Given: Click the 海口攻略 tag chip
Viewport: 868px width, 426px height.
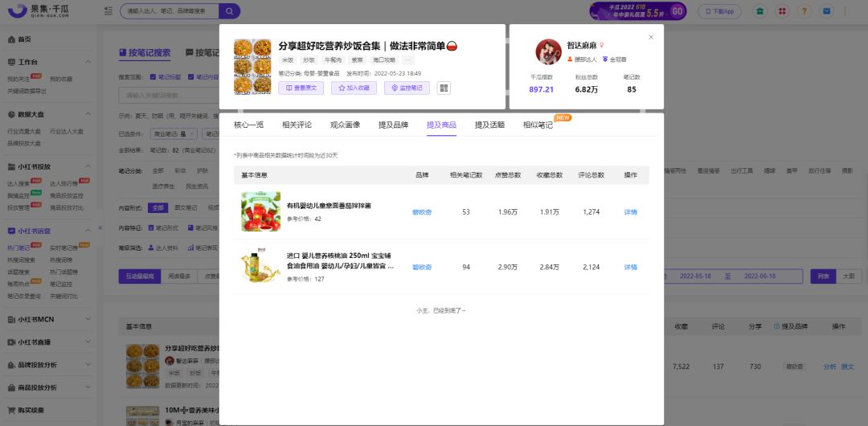Looking at the screenshot, I should (383, 59).
